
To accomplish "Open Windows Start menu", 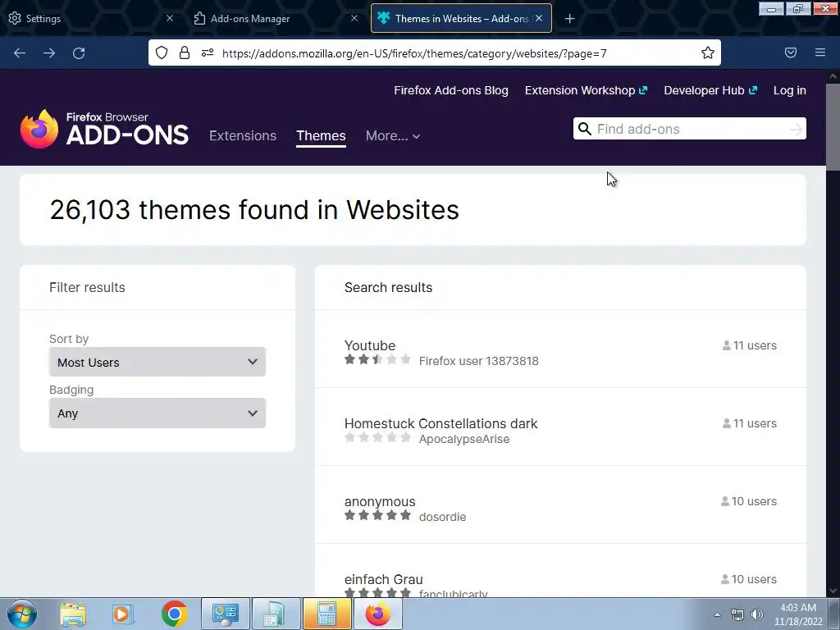I will (x=22, y=614).
